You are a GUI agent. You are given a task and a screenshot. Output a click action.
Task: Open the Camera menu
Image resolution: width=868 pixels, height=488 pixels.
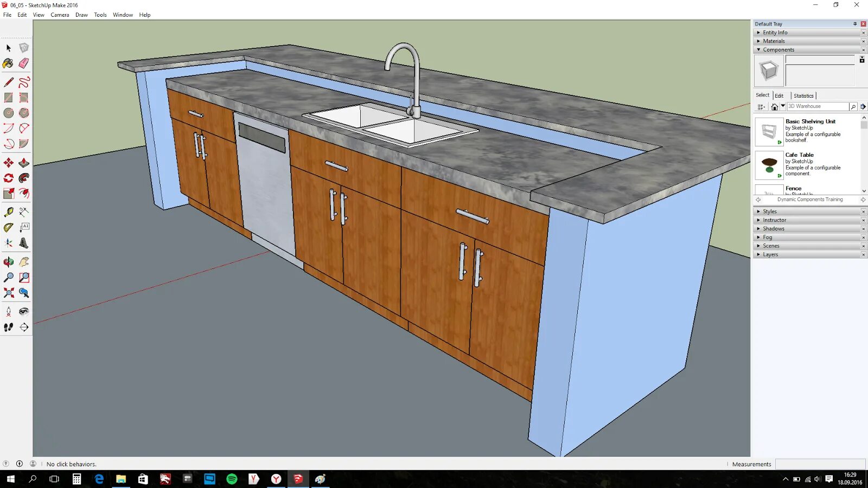(x=60, y=15)
